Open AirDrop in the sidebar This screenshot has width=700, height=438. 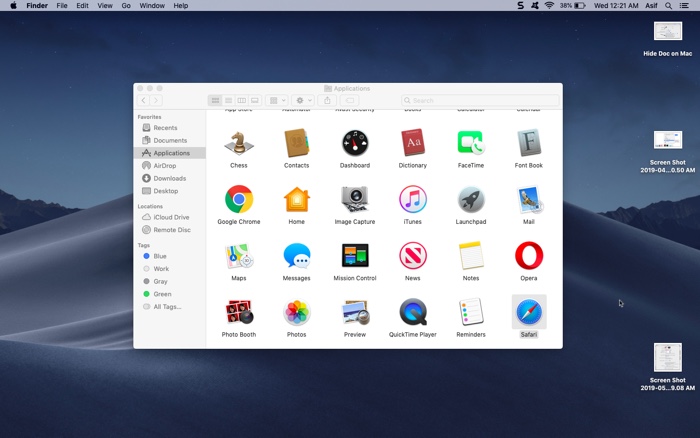point(170,166)
